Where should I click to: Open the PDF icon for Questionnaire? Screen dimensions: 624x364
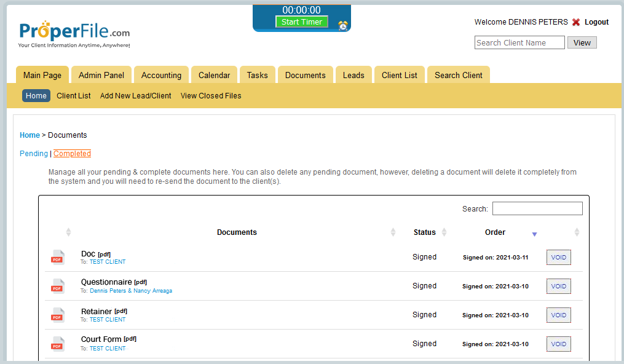[x=57, y=287]
